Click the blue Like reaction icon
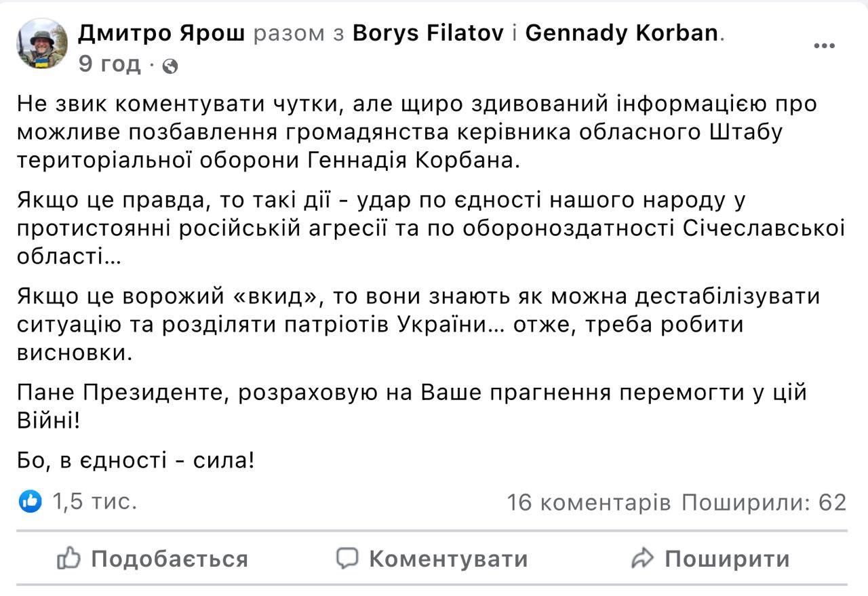The image size is (868, 596). coord(31,502)
